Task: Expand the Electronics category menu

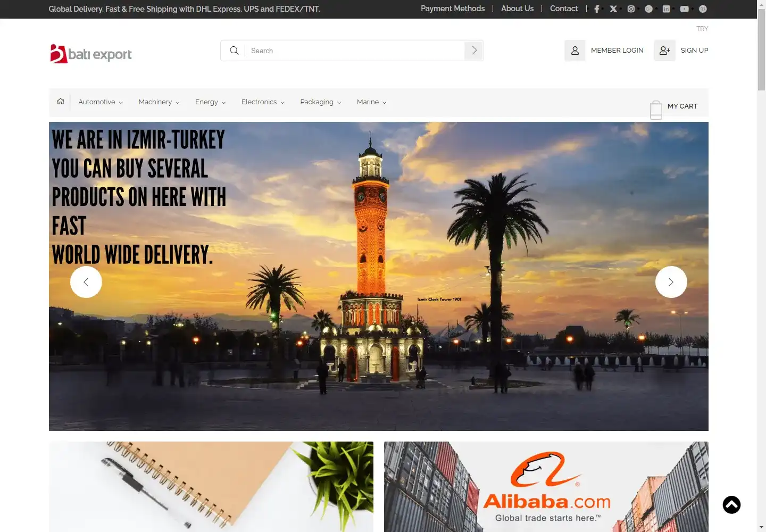Action: point(263,102)
